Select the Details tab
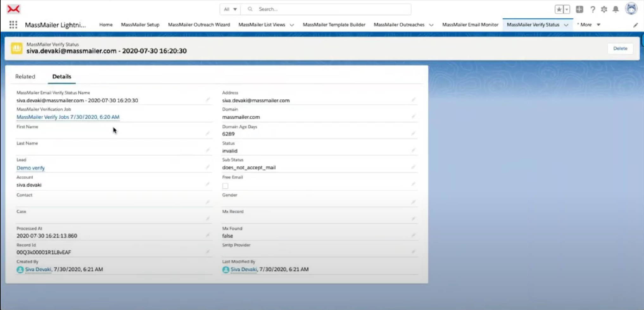 pyautogui.click(x=62, y=77)
